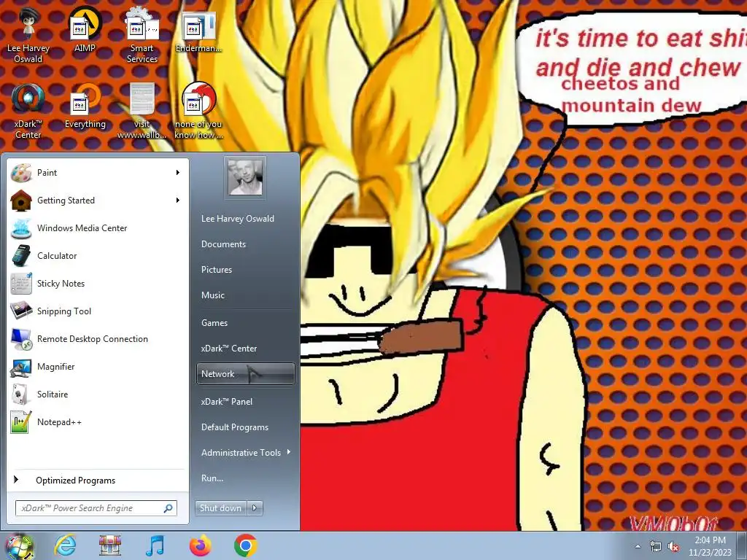
Task: Open xDark Panel from the Start menu
Action: click(x=227, y=402)
